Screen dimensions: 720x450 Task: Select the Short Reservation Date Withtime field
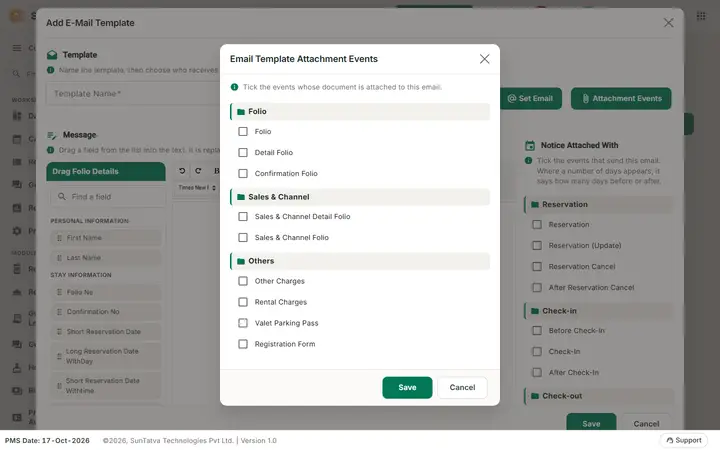106,386
